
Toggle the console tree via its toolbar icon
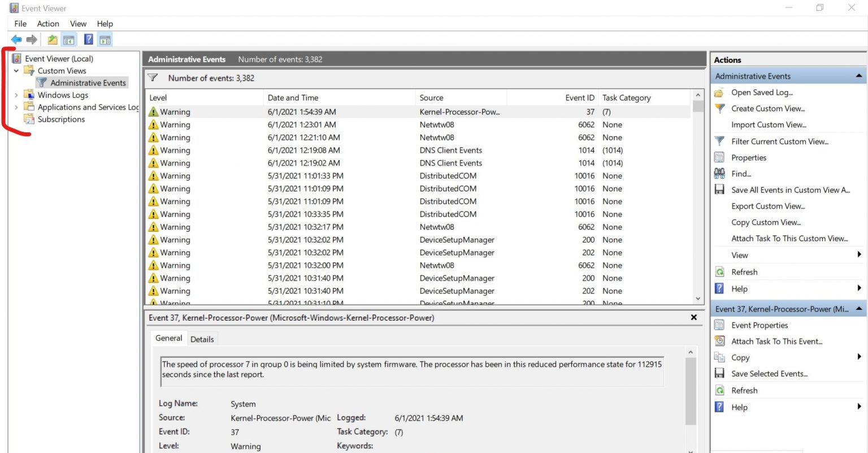coord(68,39)
